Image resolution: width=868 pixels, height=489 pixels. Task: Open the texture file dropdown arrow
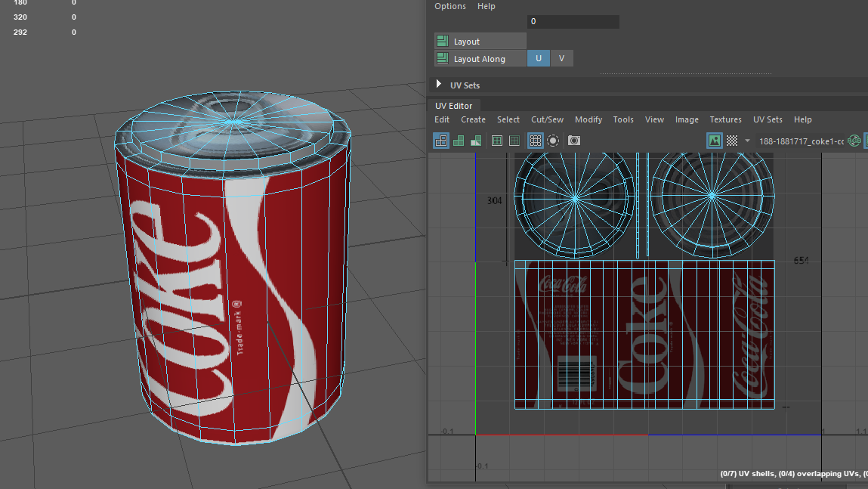coord(748,141)
